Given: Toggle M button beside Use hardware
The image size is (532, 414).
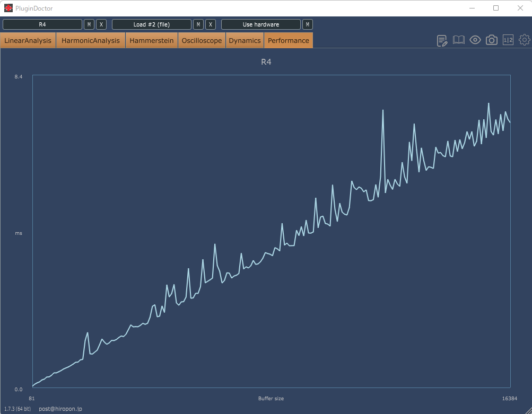Looking at the screenshot, I should (308, 24).
